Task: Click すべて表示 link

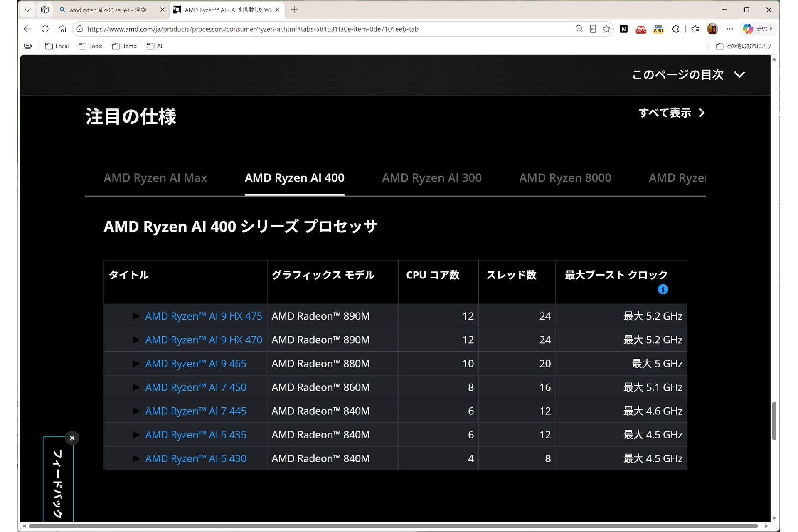Action: tap(672, 113)
